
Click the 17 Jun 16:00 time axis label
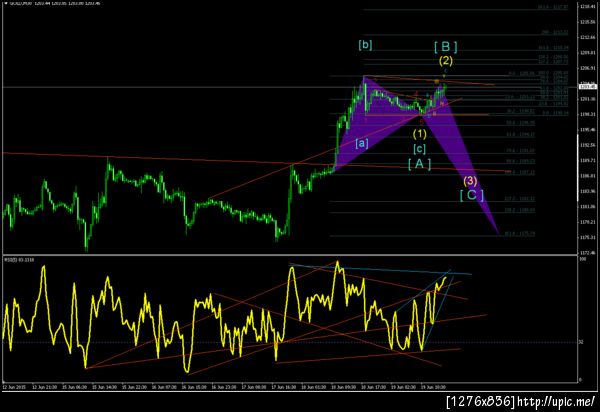[284, 387]
